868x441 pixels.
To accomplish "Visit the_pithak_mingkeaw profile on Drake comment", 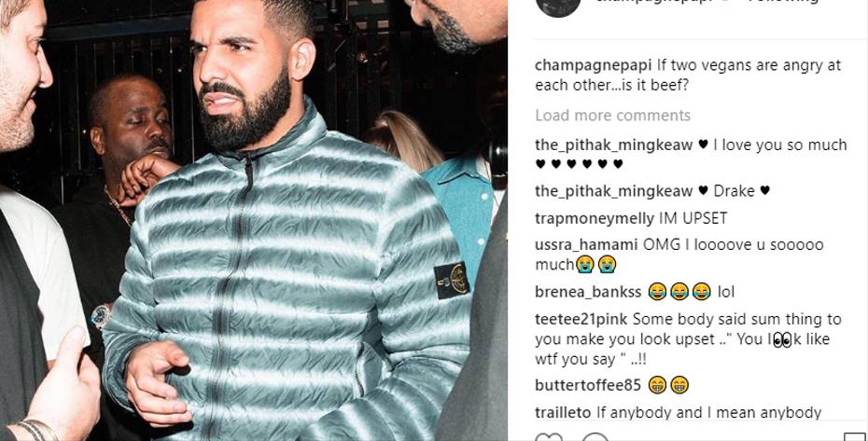I will tap(613, 191).
